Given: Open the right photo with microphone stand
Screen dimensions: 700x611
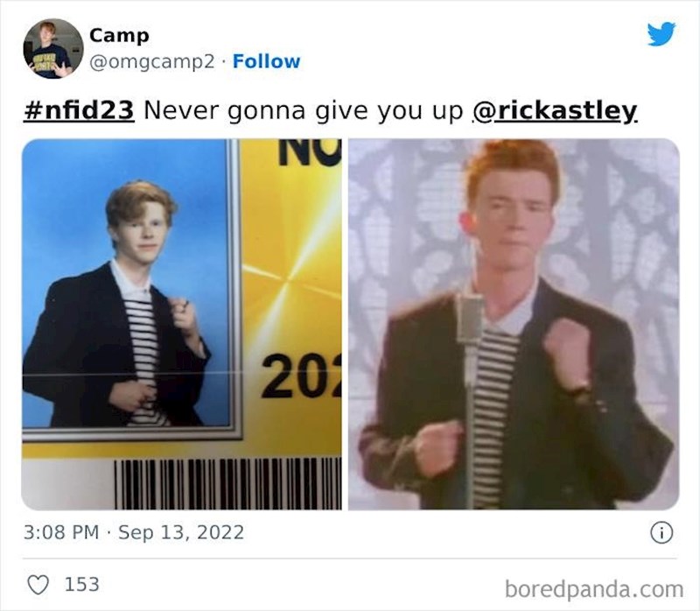Looking at the screenshot, I should pyautogui.click(x=514, y=324).
